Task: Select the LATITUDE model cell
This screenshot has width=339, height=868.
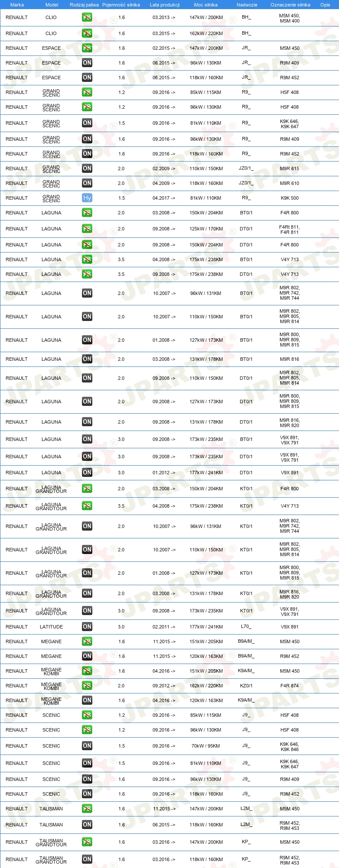Action: click(52, 627)
